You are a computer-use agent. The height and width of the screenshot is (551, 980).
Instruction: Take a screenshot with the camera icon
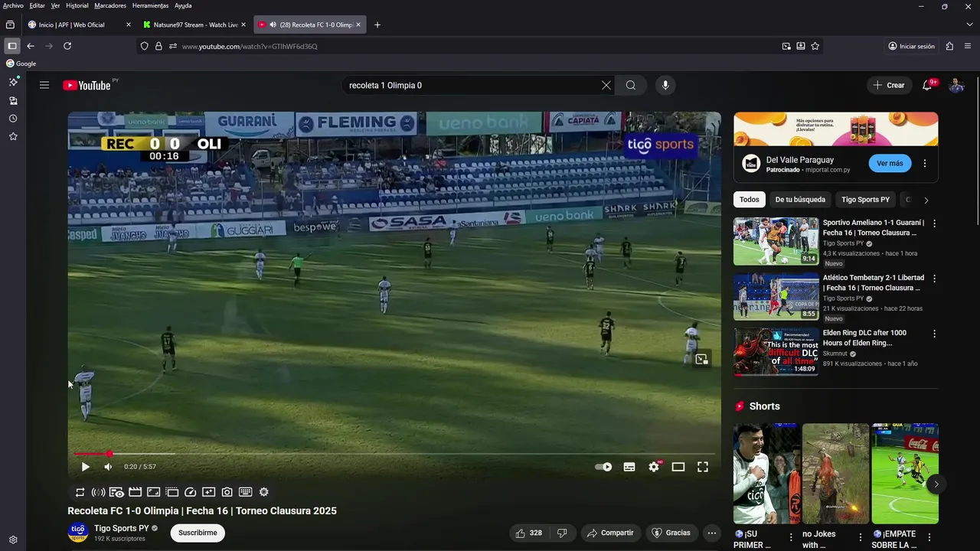(x=227, y=492)
